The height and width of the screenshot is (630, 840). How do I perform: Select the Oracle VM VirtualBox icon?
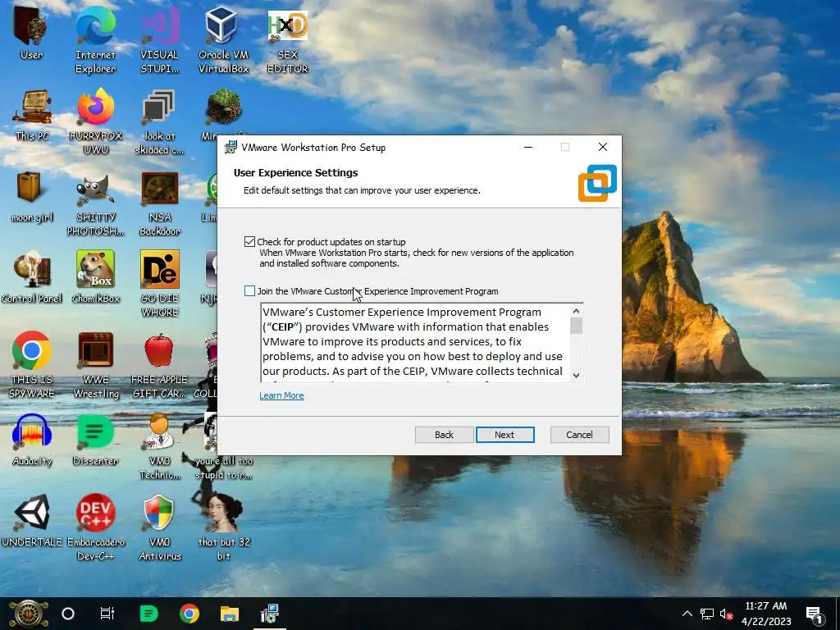pyautogui.click(x=223, y=39)
